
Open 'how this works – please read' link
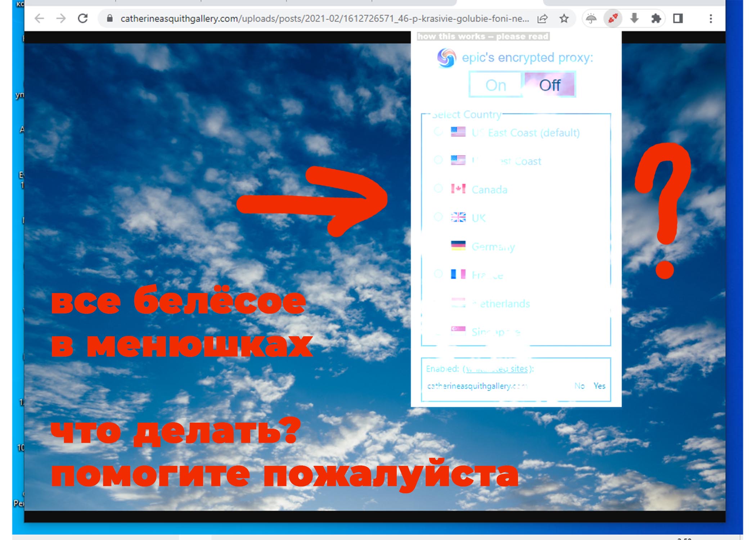483,36
